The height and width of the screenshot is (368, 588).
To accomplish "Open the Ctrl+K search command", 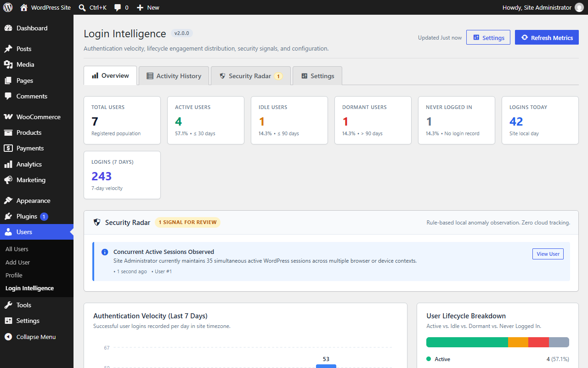I will 92,7.
